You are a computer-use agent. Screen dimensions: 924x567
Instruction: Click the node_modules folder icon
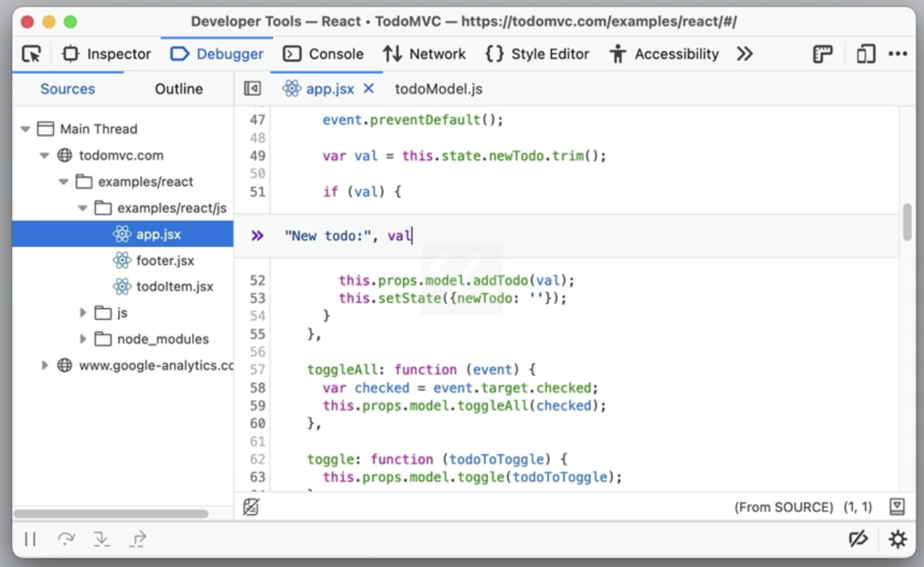104,339
